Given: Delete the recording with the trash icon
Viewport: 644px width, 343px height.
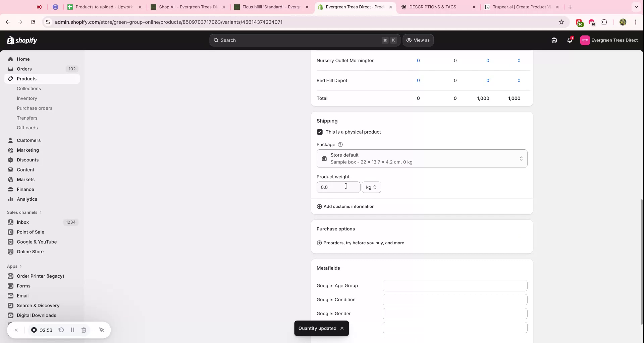Looking at the screenshot, I should (x=84, y=330).
